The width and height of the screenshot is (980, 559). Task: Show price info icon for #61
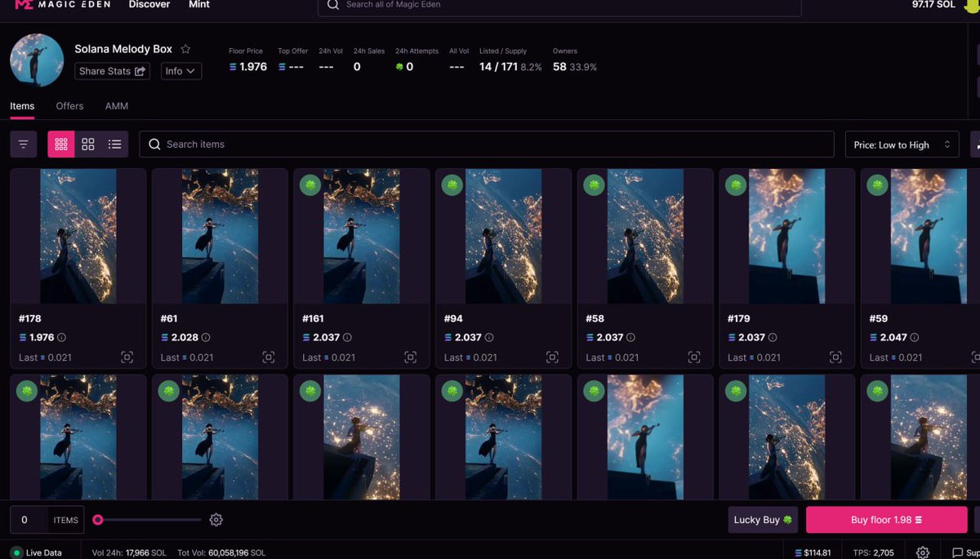point(206,337)
